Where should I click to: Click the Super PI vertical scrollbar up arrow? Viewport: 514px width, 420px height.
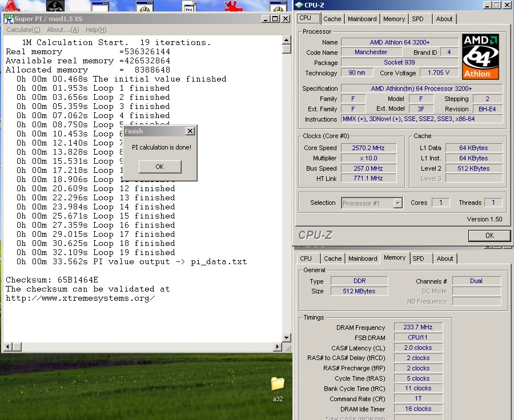click(x=287, y=40)
